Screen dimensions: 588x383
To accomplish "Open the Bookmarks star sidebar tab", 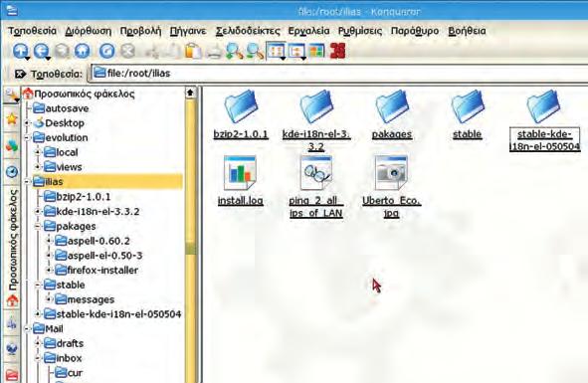I will tap(12, 119).
